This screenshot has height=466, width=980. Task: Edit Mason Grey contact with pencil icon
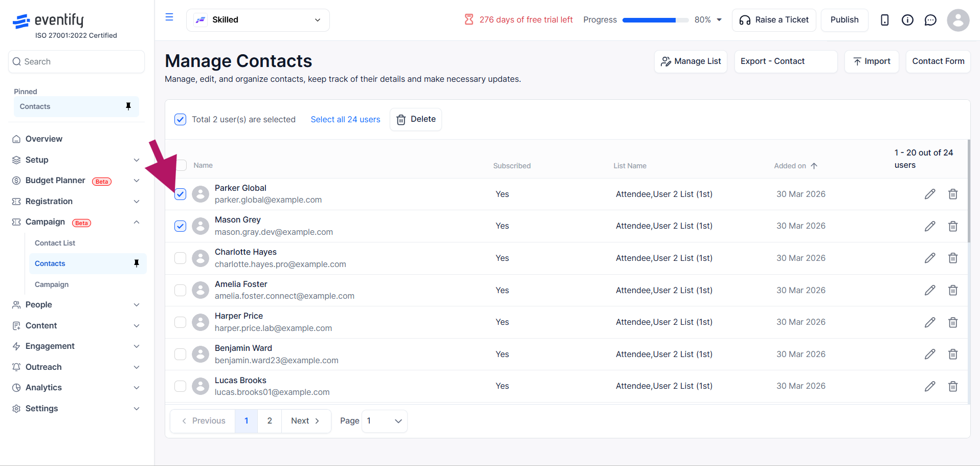(930, 226)
